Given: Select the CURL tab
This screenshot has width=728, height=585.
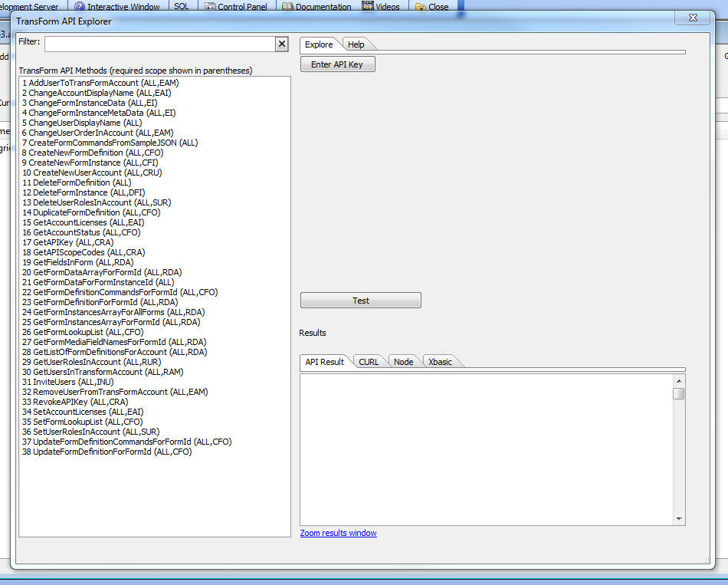Looking at the screenshot, I should click(x=369, y=362).
